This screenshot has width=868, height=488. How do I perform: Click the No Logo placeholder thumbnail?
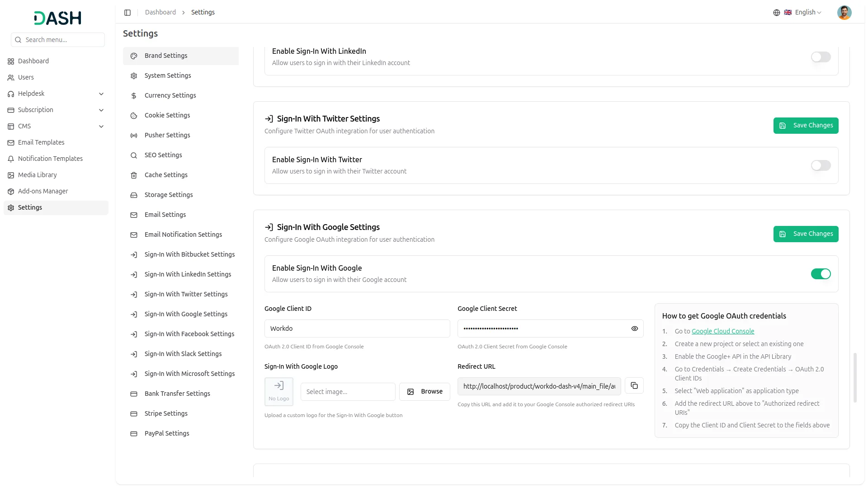point(279,392)
